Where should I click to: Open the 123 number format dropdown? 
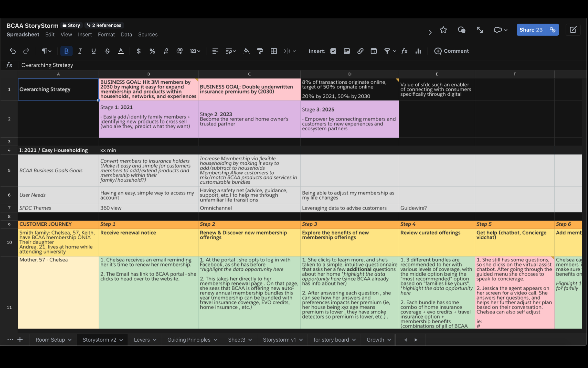click(x=195, y=51)
